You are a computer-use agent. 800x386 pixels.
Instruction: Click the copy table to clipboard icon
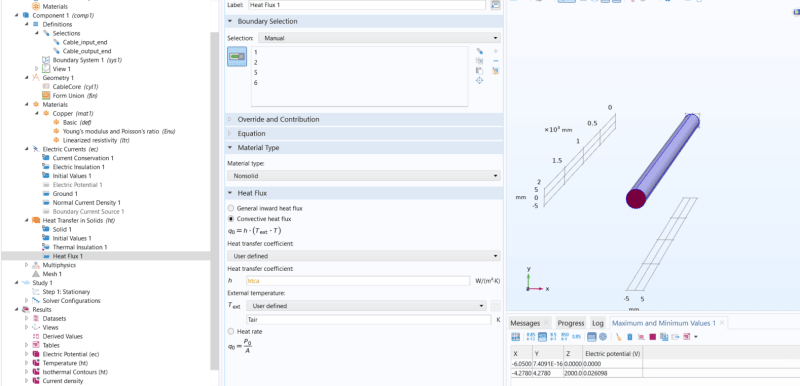[664, 337]
